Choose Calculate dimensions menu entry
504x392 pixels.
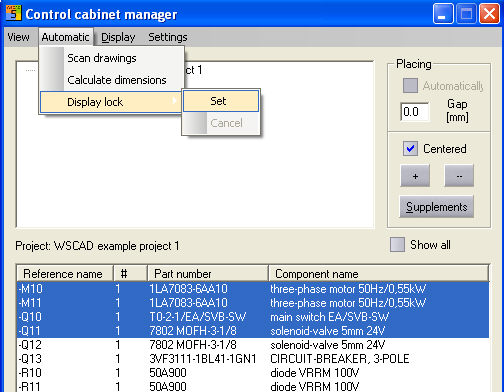[112, 80]
